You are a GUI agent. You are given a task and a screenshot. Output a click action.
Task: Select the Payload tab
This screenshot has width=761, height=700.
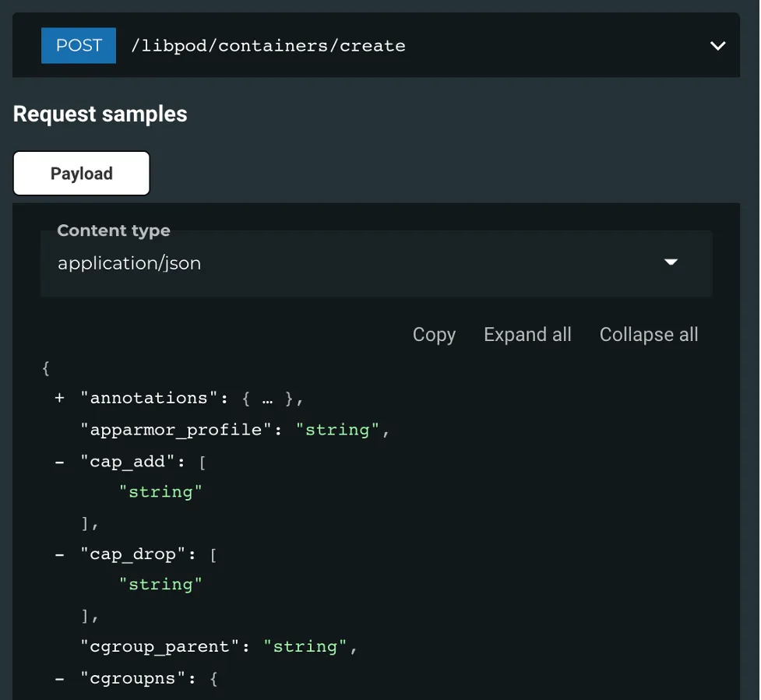coord(82,174)
